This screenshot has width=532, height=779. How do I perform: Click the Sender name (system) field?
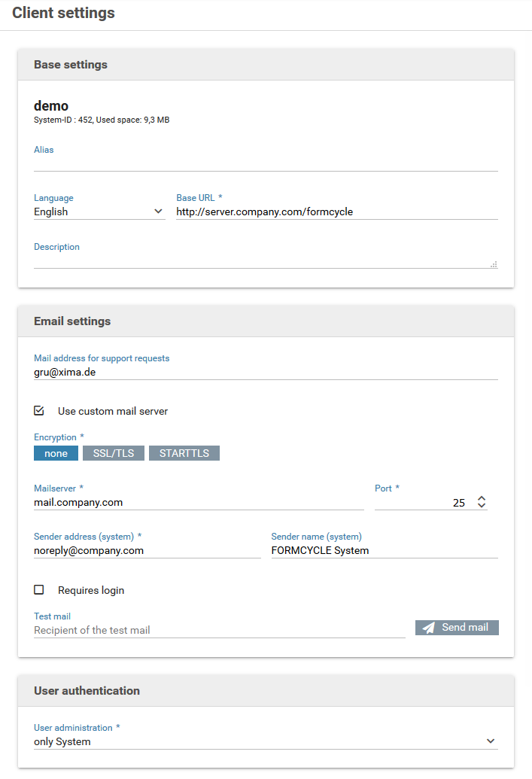coord(384,550)
